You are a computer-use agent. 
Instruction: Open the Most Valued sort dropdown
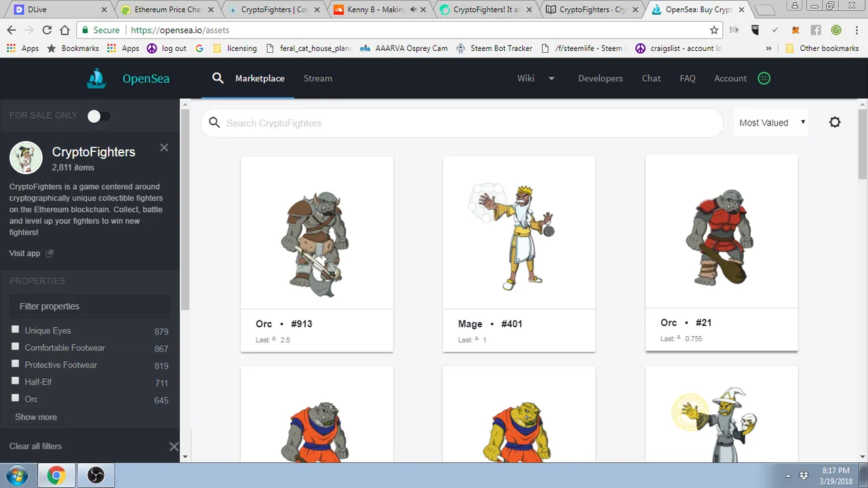point(771,123)
